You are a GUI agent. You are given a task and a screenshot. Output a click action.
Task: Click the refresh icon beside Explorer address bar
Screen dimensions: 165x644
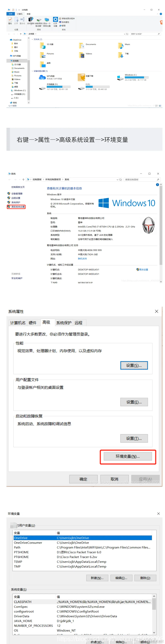point(127,34)
